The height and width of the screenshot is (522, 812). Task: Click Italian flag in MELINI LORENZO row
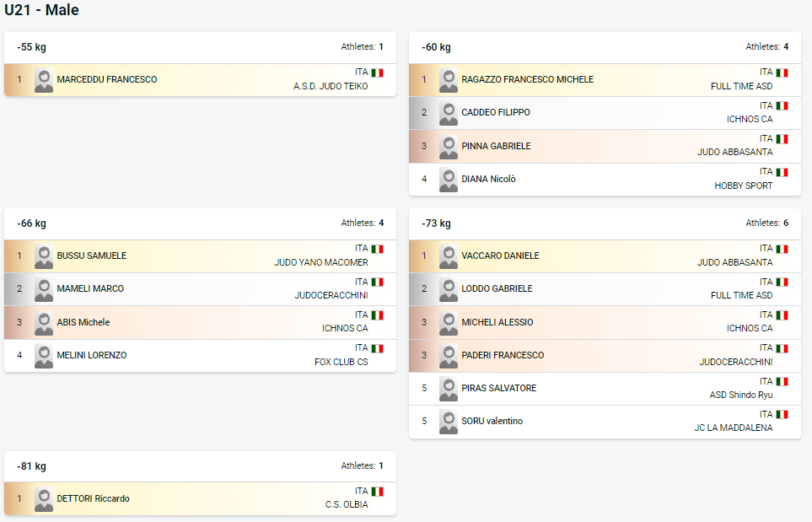point(378,348)
